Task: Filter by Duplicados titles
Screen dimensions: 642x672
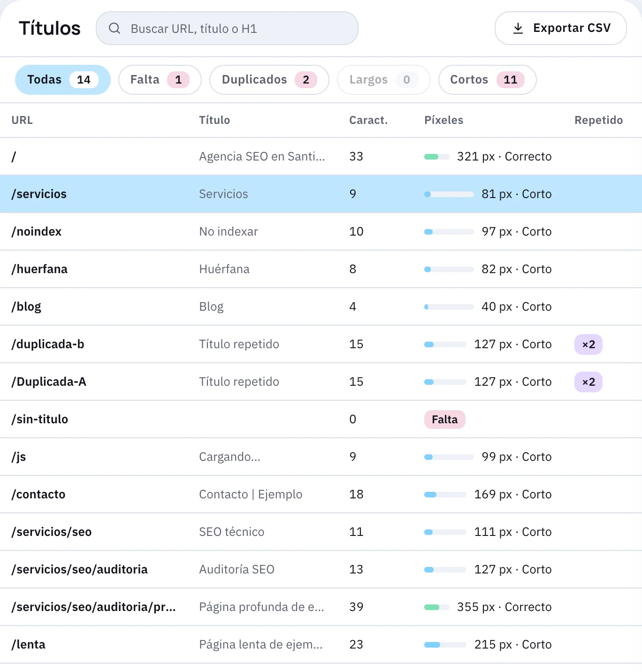Action: pos(269,80)
